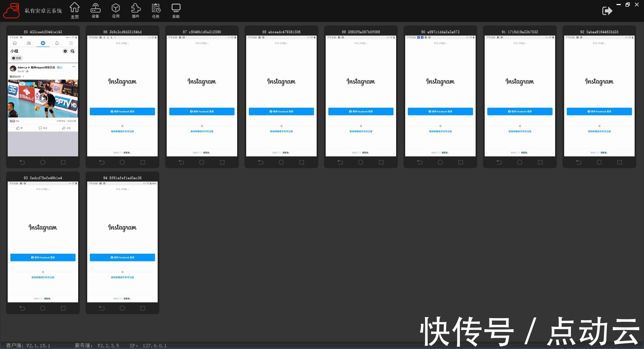Click email or phone signup link, device 90

tap(440, 132)
